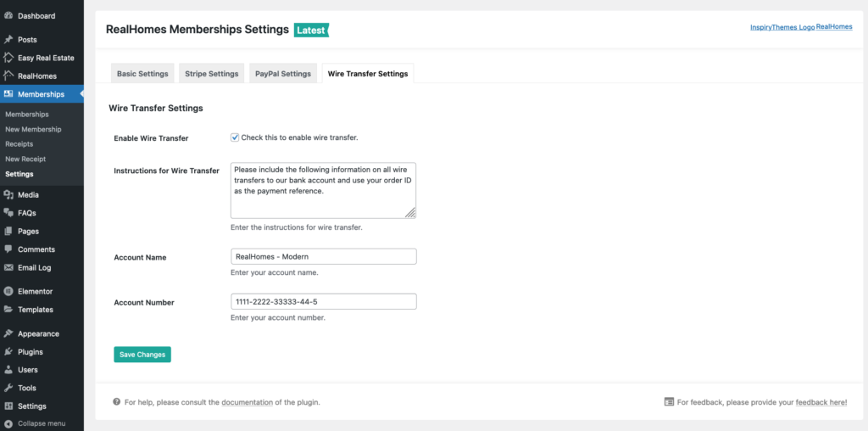
Task: Open Settings under Memberships submenu
Action: click(x=19, y=174)
